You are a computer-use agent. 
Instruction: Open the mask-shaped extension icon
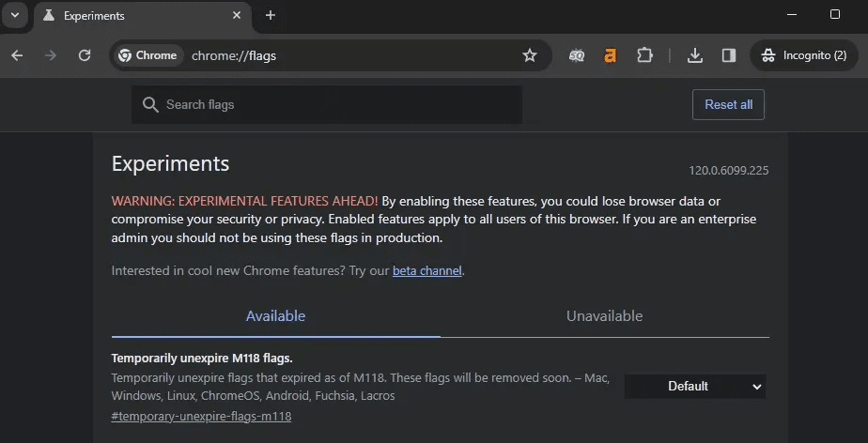pos(576,55)
